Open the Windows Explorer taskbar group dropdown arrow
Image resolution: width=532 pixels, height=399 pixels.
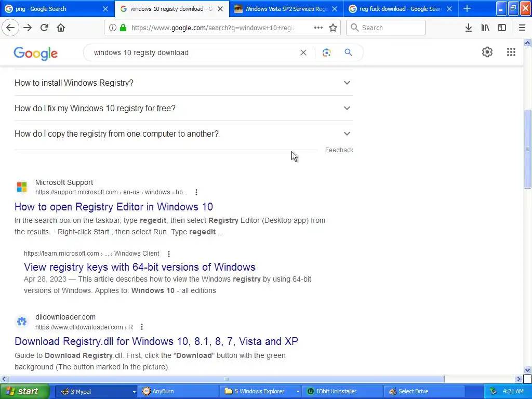point(298,392)
